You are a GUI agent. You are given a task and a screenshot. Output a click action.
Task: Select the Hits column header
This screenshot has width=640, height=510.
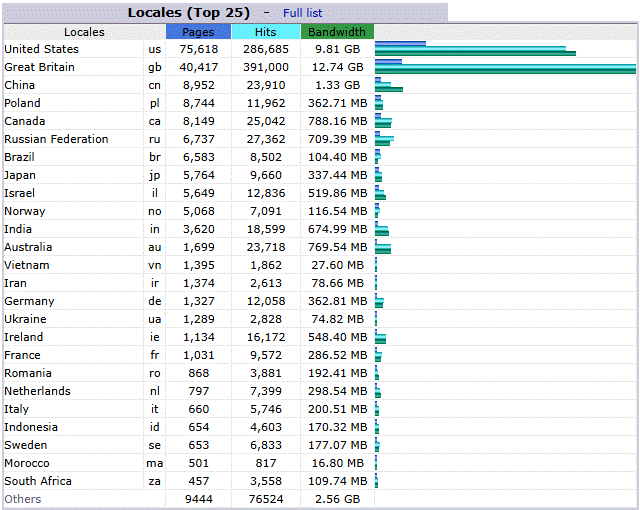pyautogui.click(x=265, y=32)
